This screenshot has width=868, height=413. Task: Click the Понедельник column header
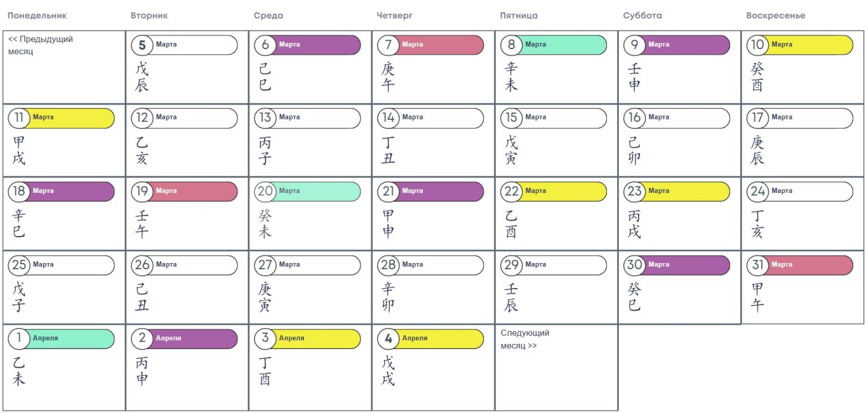coord(37,16)
